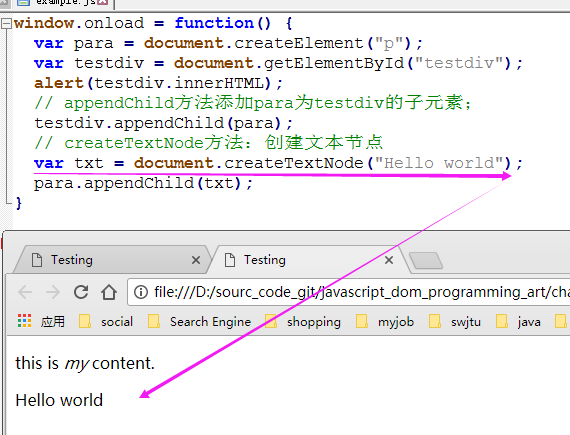Close the second Testing tab
The image size is (570, 435).
pos(389,260)
